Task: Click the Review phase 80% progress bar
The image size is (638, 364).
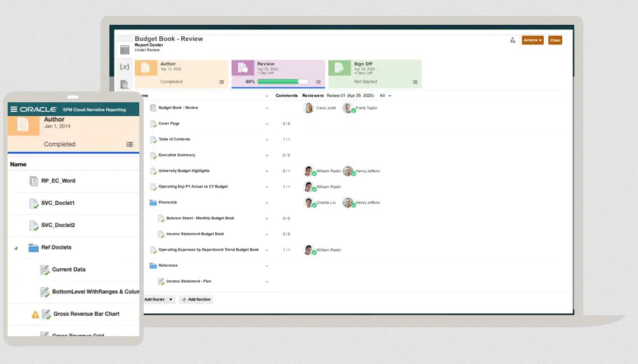Action: tap(283, 82)
